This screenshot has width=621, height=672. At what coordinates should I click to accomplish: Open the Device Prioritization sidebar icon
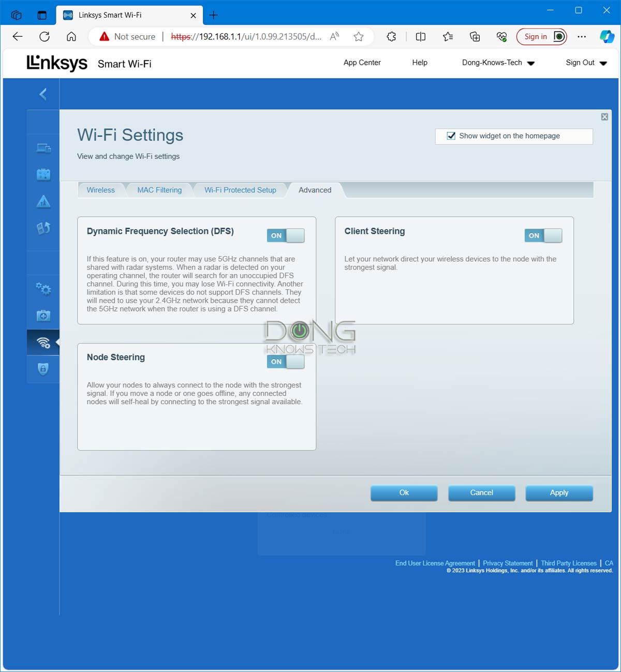click(x=43, y=227)
